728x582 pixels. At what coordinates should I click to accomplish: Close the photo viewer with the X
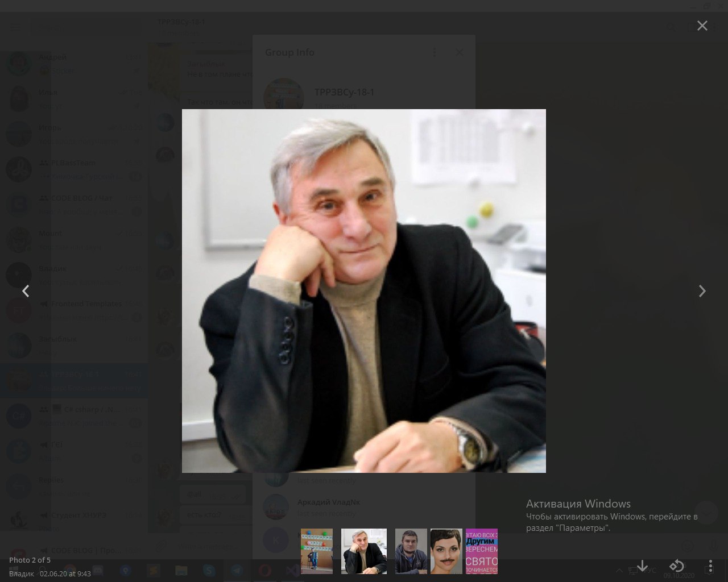(x=702, y=26)
